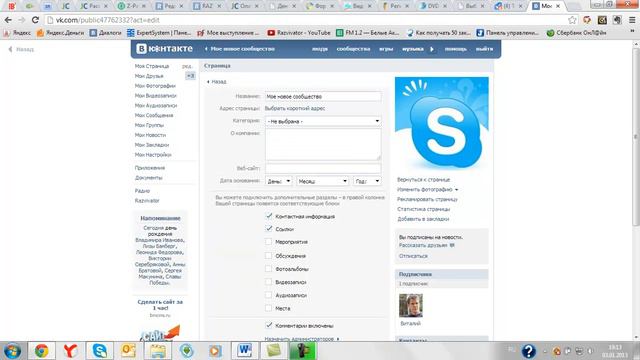This screenshot has width=640, height=360.
Task: Open Chrome menu hamburger icon
Action: [x=632, y=20]
